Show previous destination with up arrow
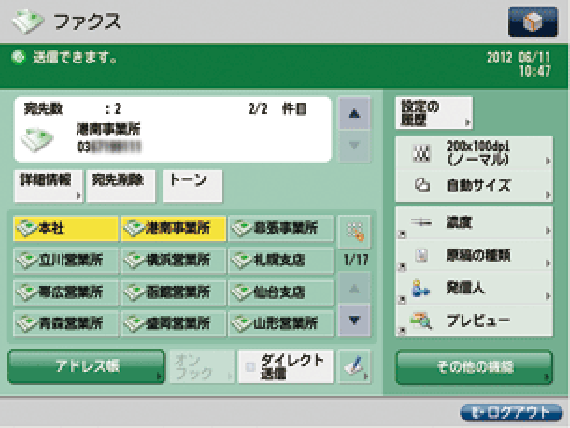Viewport: 570px width, 428px height. pos(354,113)
